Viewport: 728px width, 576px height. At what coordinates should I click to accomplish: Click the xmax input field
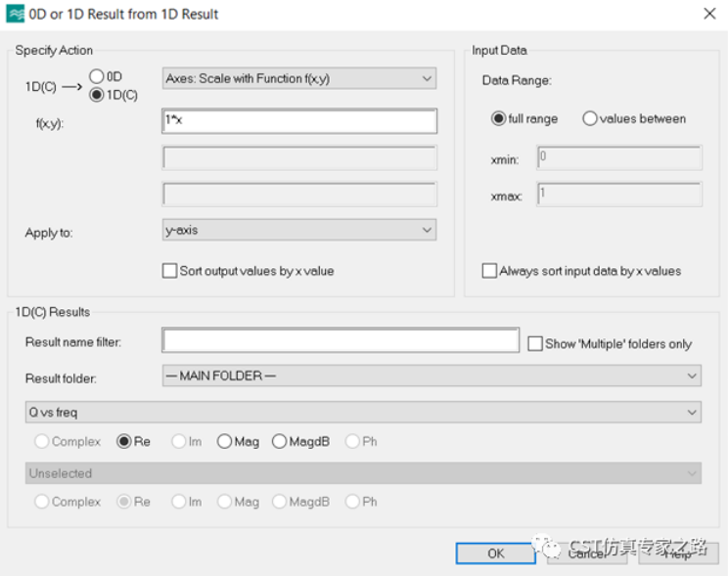pyautogui.click(x=619, y=194)
